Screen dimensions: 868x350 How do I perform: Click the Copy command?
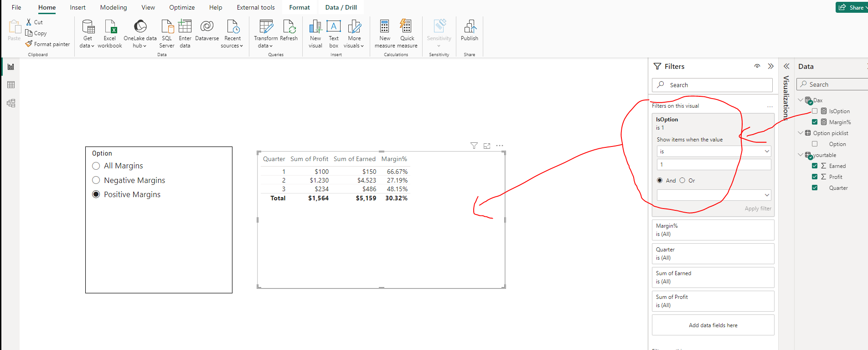coord(36,33)
